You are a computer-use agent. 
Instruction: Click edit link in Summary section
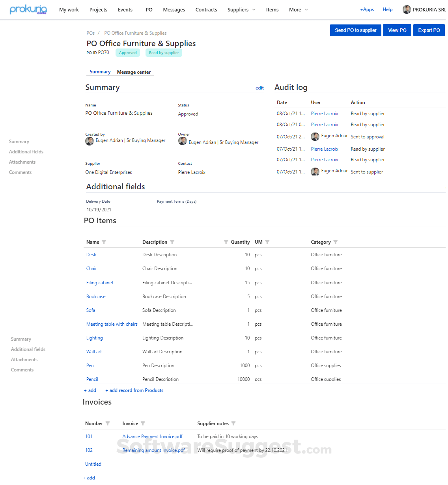259,88
